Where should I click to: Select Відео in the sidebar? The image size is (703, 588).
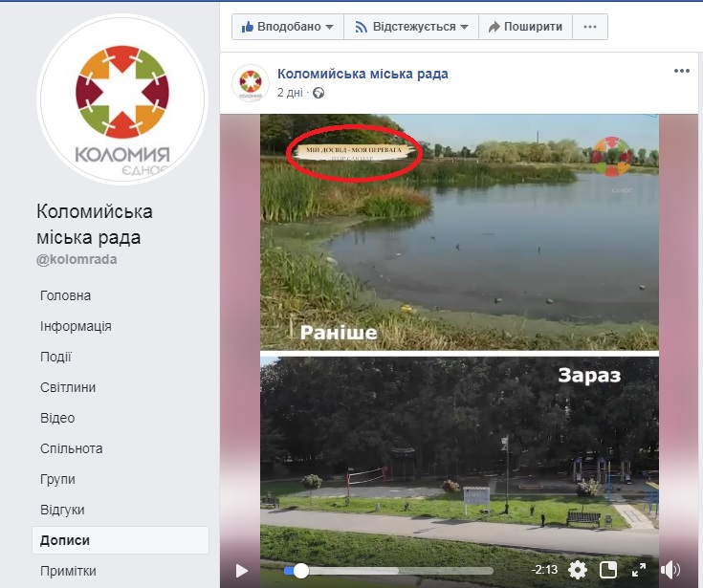(57, 418)
